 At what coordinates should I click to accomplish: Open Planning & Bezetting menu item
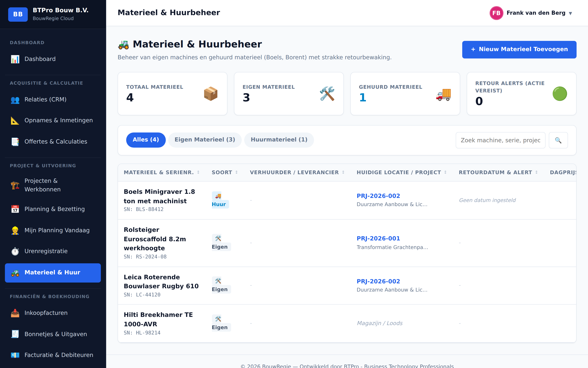(53, 209)
